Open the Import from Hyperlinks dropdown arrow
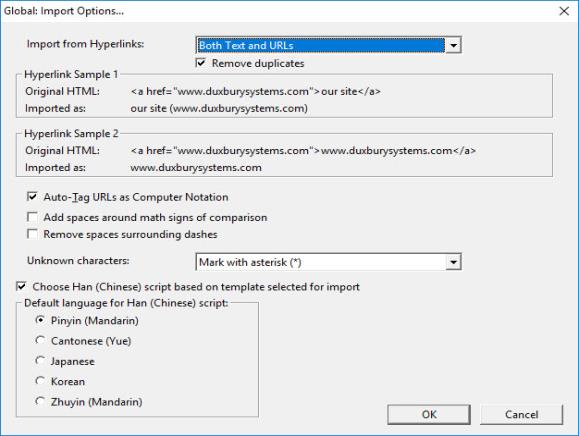 tap(453, 45)
